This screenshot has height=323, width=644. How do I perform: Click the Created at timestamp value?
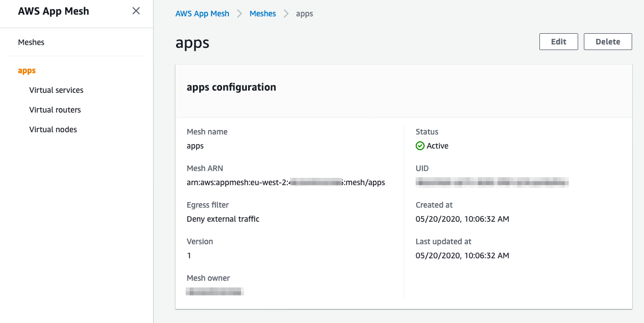click(462, 219)
